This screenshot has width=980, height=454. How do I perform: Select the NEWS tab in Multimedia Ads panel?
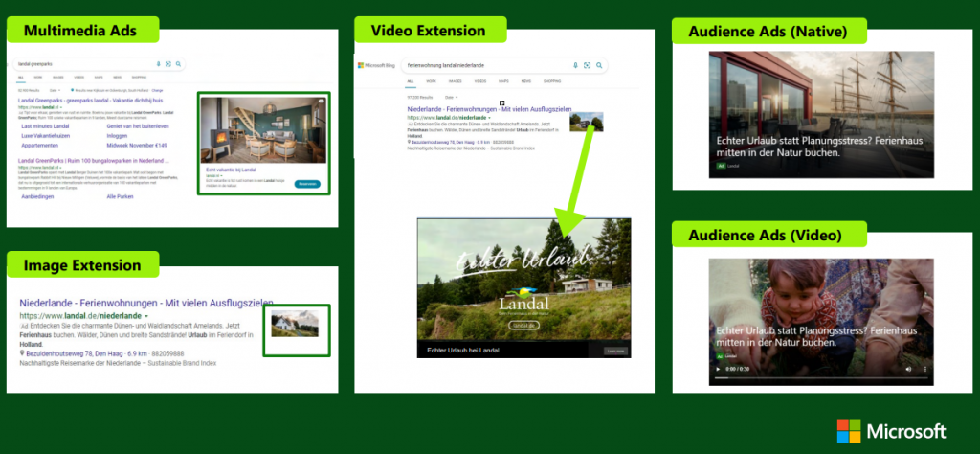[x=118, y=78]
